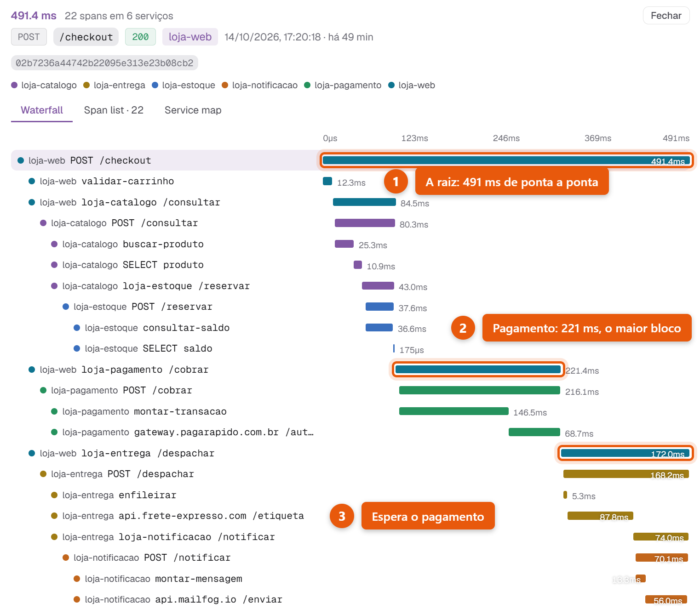Image resolution: width=700 pixels, height=609 pixels.
Task: Close the trace panel with Fechar
Action: pyautogui.click(x=666, y=16)
